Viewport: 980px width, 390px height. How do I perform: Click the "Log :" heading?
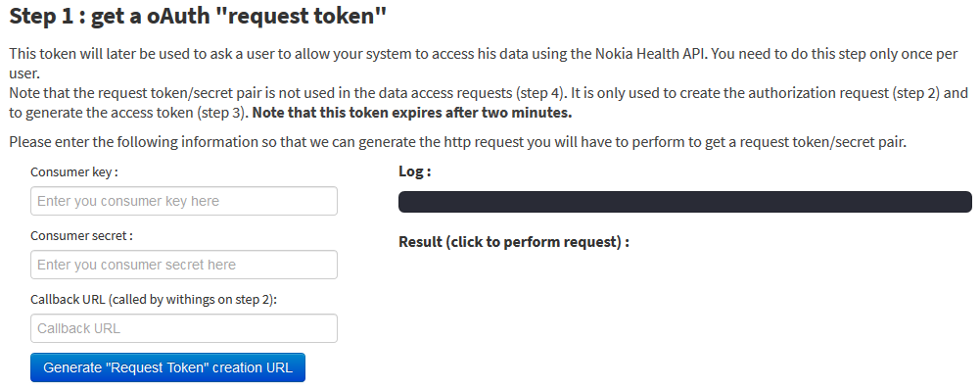click(415, 171)
